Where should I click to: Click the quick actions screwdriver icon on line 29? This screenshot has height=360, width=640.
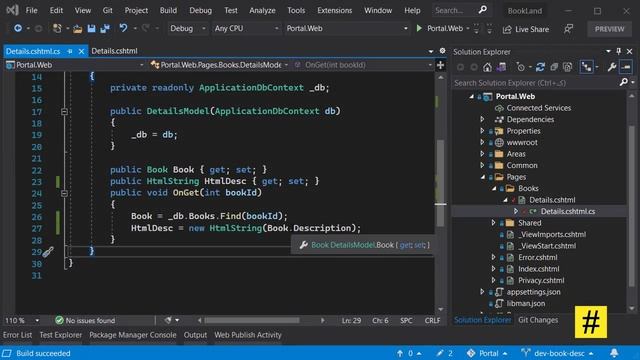(x=48, y=252)
